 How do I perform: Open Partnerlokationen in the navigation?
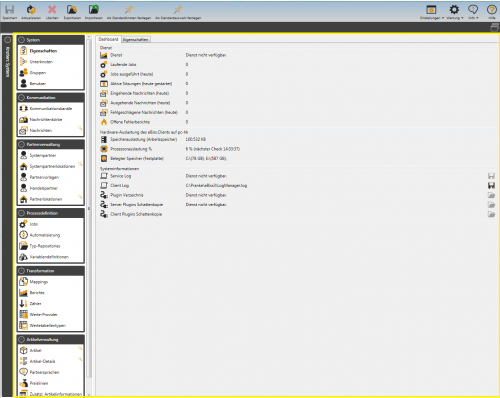[46, 199]
